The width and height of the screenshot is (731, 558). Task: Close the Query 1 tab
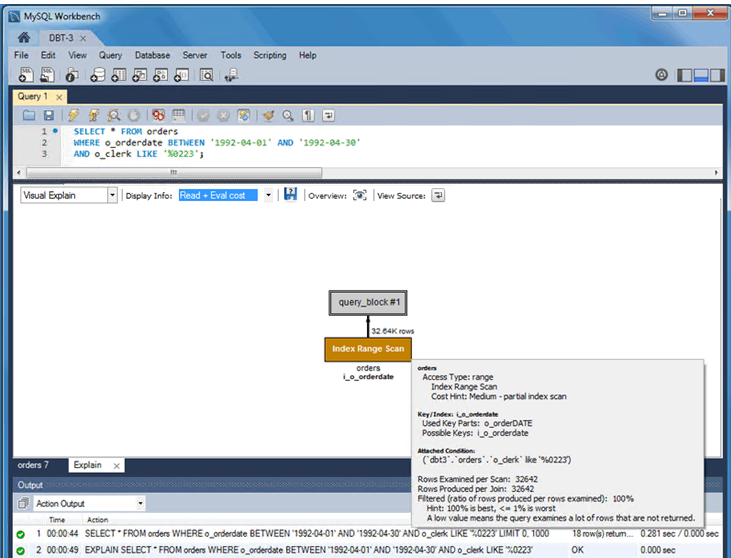[x=59, y=97]
